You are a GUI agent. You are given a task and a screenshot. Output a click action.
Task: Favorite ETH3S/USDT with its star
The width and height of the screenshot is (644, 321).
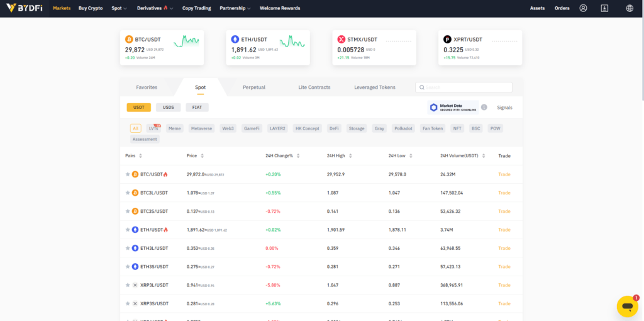[128, 267]
